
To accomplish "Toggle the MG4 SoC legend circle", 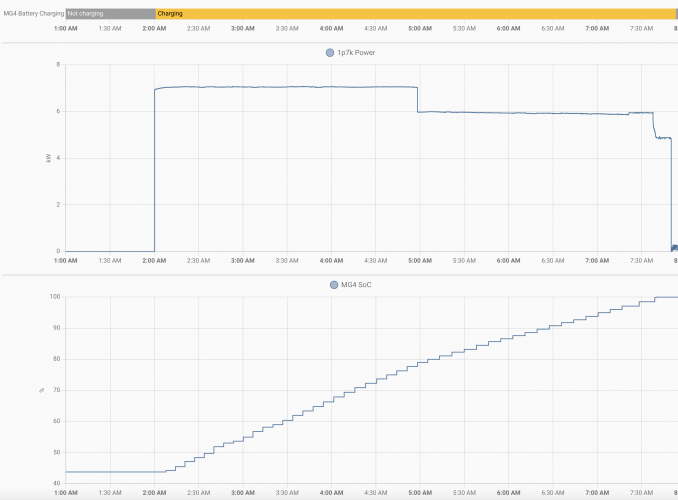I will click(334, 284).
